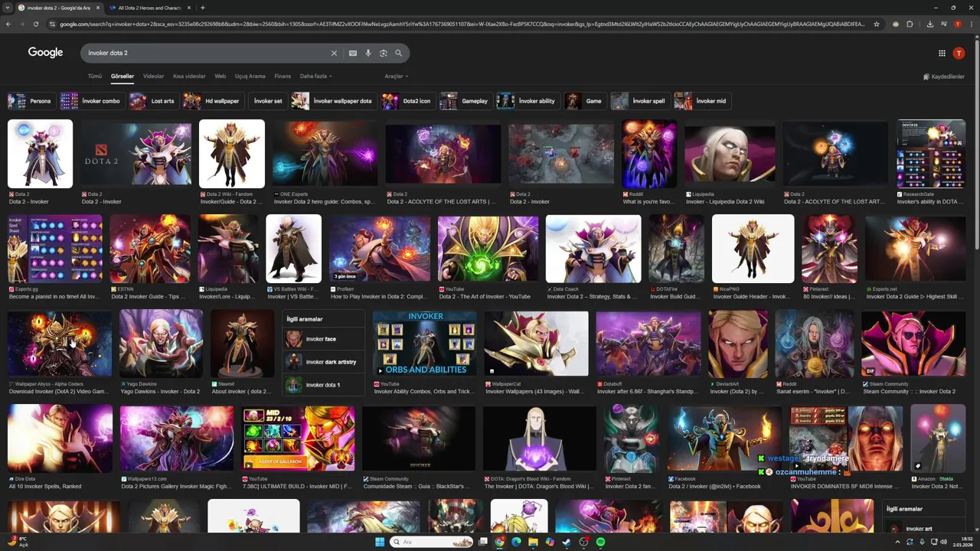Switch to the Web tab
Image resolution: width=980 pixels, height=551 pixels.
pos(220,77)
